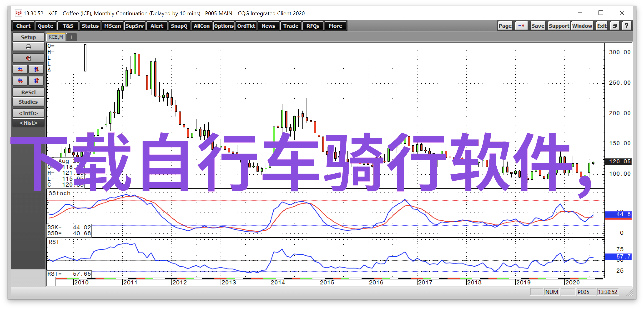Click the 300.00 price scale label
The height and width of the screenshot is (309, 644).
tap(619, 52)
